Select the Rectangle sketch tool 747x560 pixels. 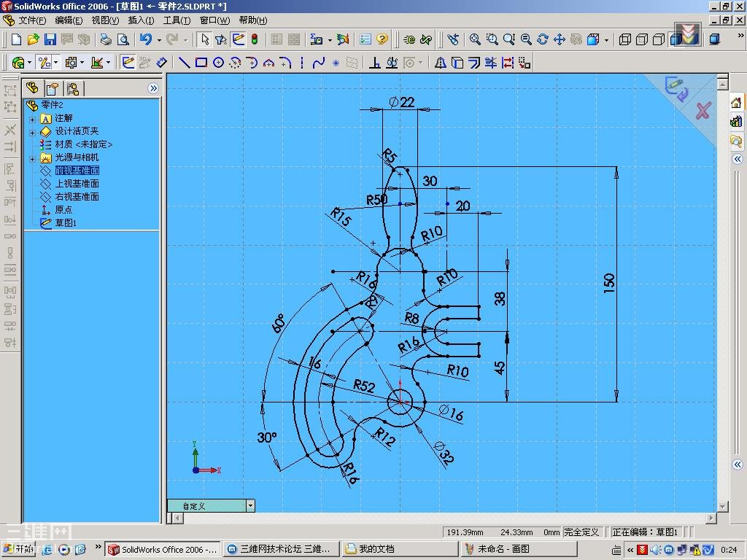point(201,63)
